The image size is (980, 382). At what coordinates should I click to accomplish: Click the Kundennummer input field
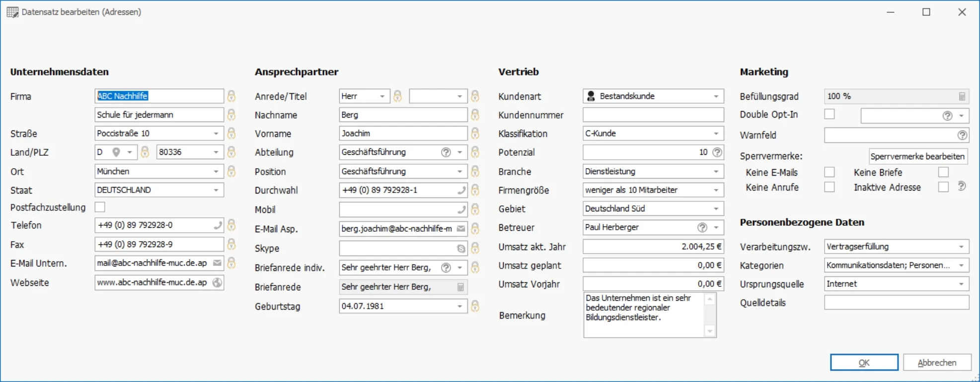click(x=653, y=115)
